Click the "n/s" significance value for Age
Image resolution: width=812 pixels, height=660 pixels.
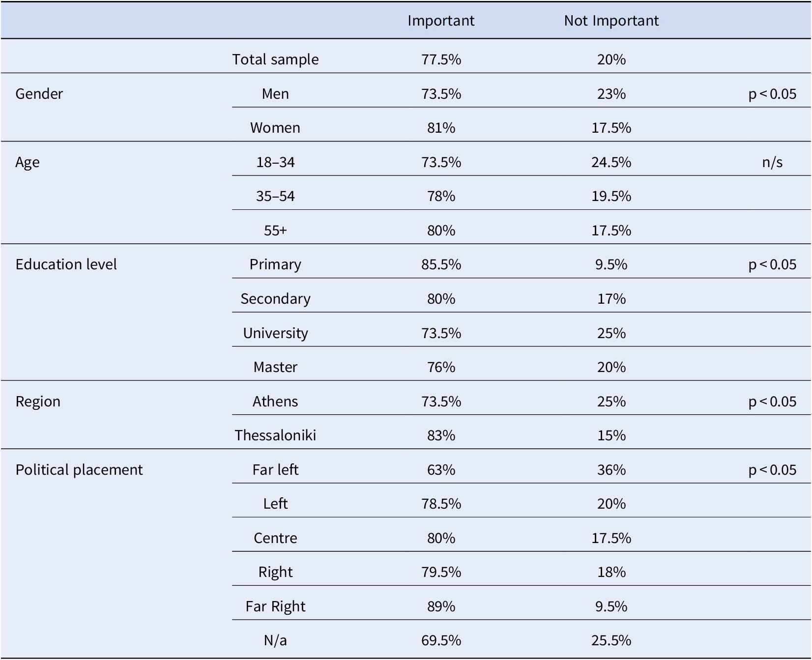point(772,162)
